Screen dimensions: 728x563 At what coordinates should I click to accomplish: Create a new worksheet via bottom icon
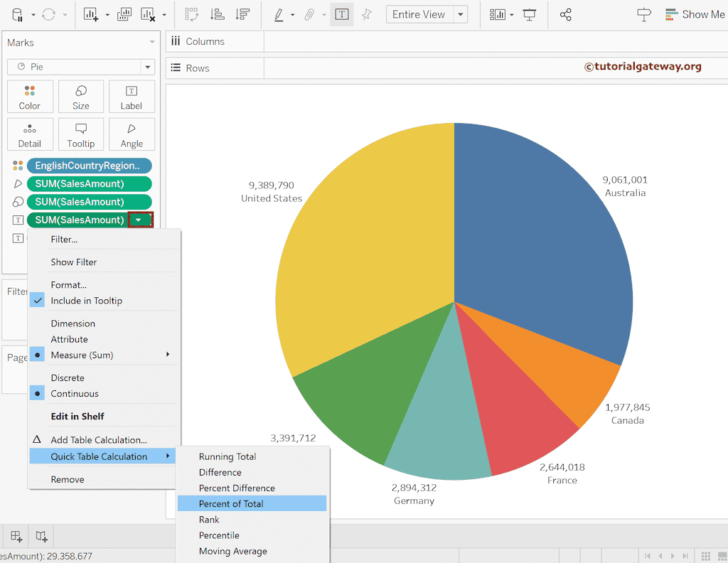coord(16,537)
